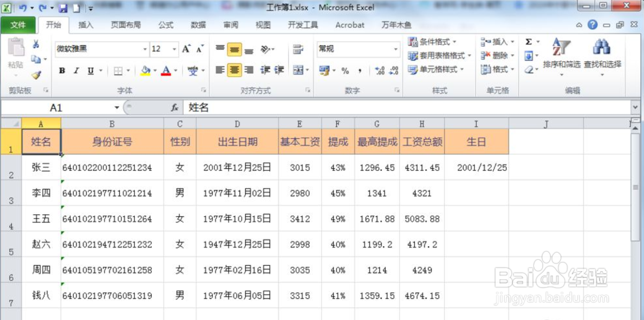Click the Increase Decimal icon

point(379,70)
